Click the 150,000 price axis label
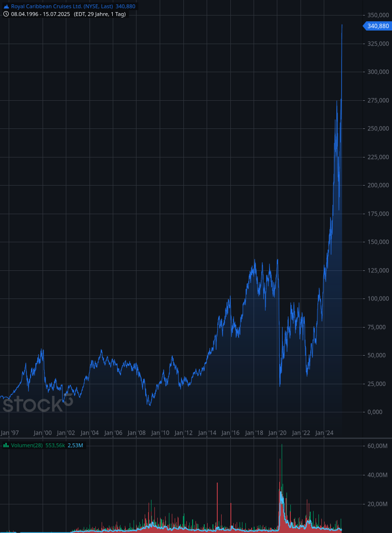 coord(378,242)
